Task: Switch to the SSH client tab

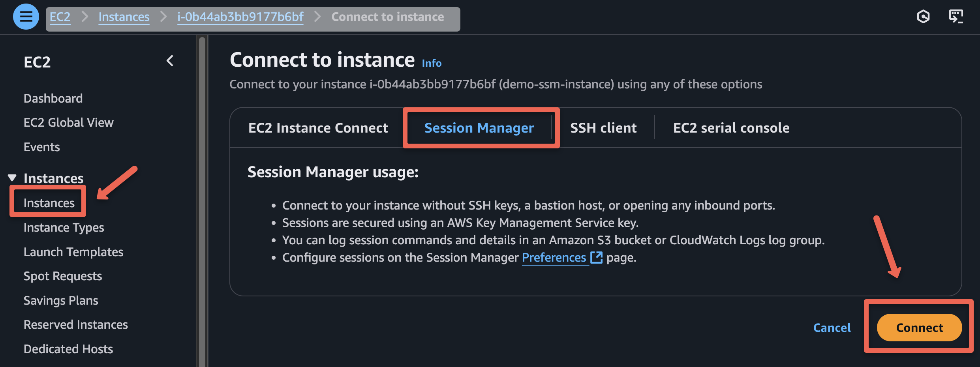Action: pos(603,127)
